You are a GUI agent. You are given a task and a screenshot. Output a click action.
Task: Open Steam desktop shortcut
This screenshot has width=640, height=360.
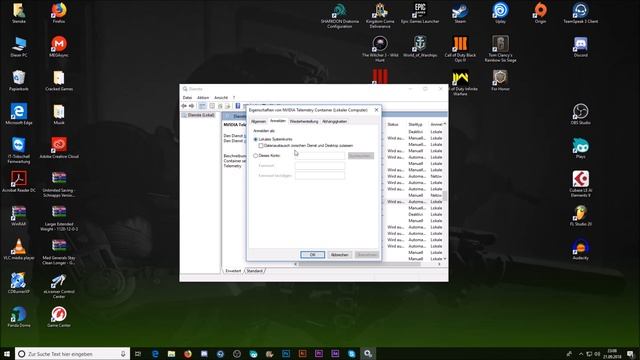click(x=460, y=13)
